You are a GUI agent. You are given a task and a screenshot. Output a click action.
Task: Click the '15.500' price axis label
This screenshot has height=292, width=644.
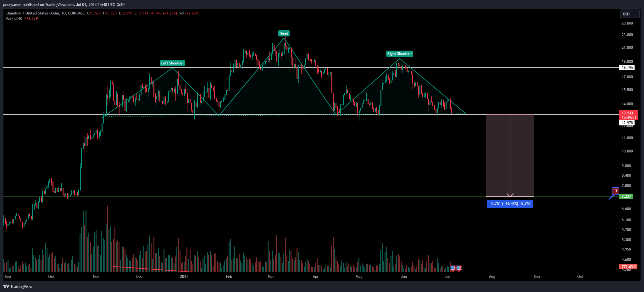pyautogui.click(x=627, y=90)
